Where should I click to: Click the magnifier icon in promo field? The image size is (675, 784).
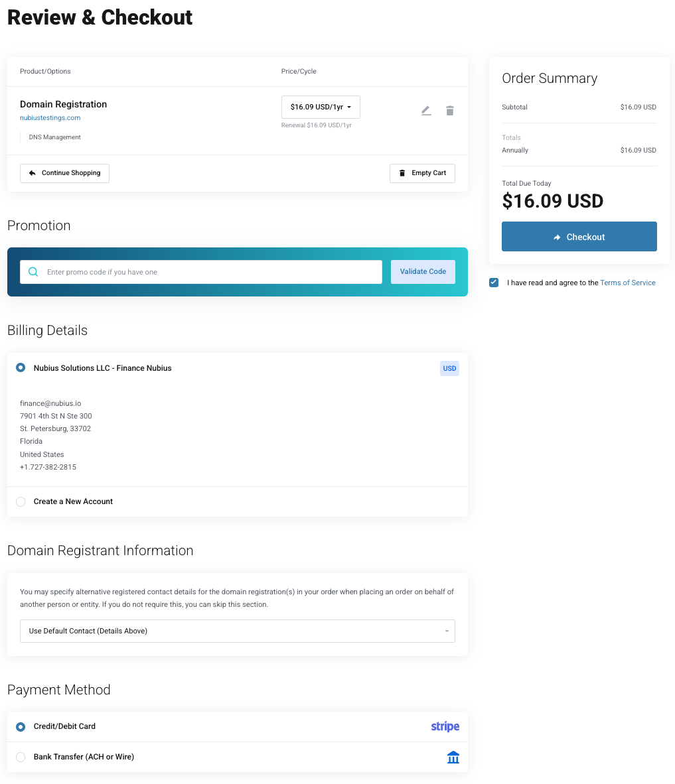pos(33,272)
